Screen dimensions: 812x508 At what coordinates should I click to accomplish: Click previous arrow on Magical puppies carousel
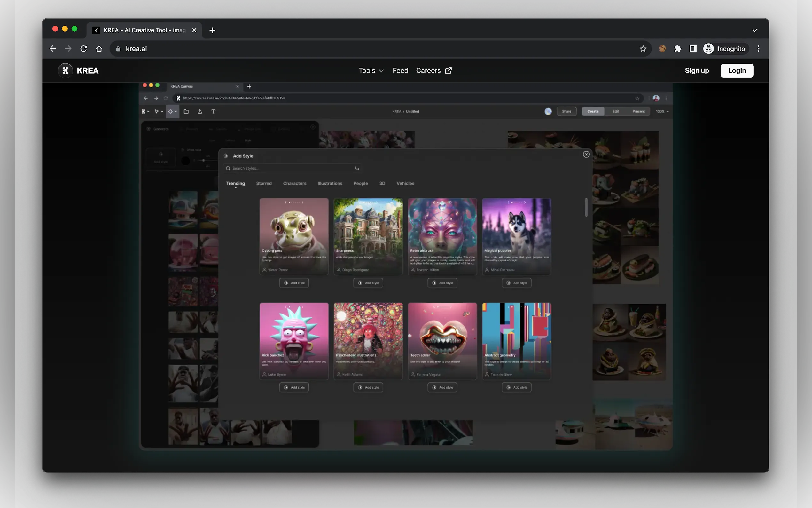pos(508,202)
